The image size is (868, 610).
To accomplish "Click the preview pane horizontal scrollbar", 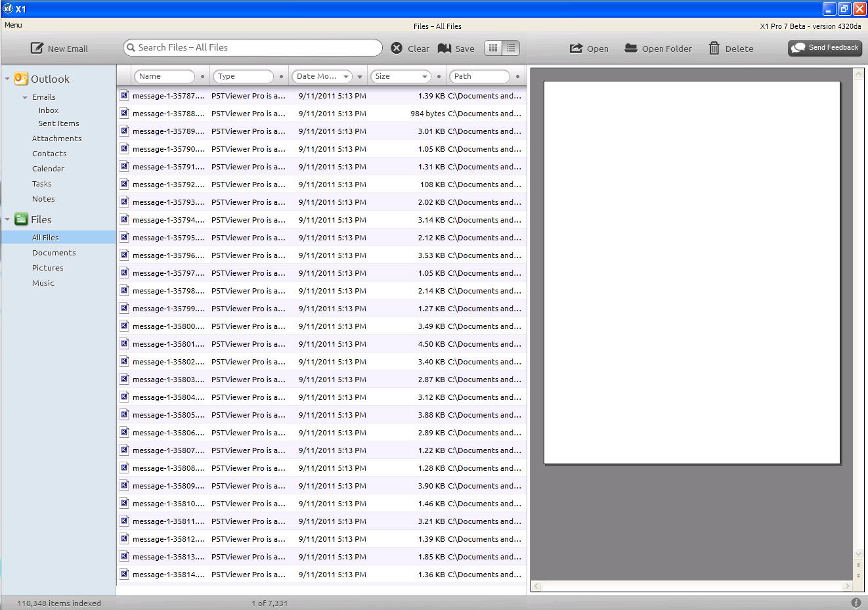I will pos(692,586).
